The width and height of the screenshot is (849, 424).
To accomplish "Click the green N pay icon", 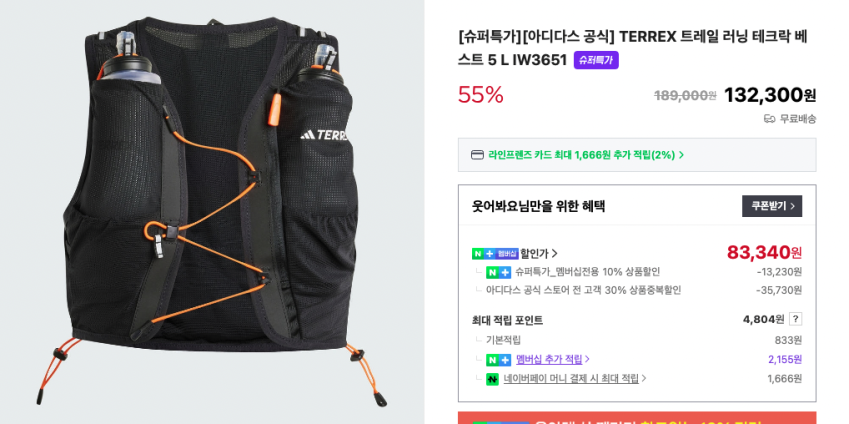I will point(492,380).
